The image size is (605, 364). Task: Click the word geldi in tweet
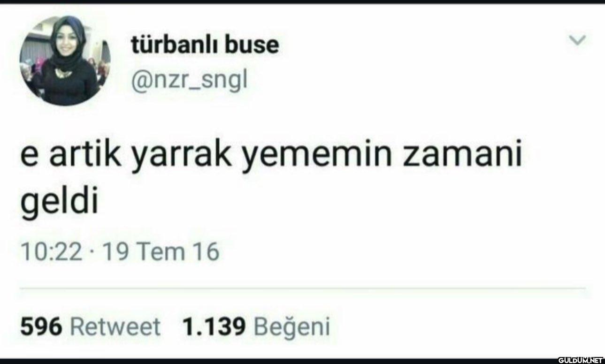pos(59,201)
